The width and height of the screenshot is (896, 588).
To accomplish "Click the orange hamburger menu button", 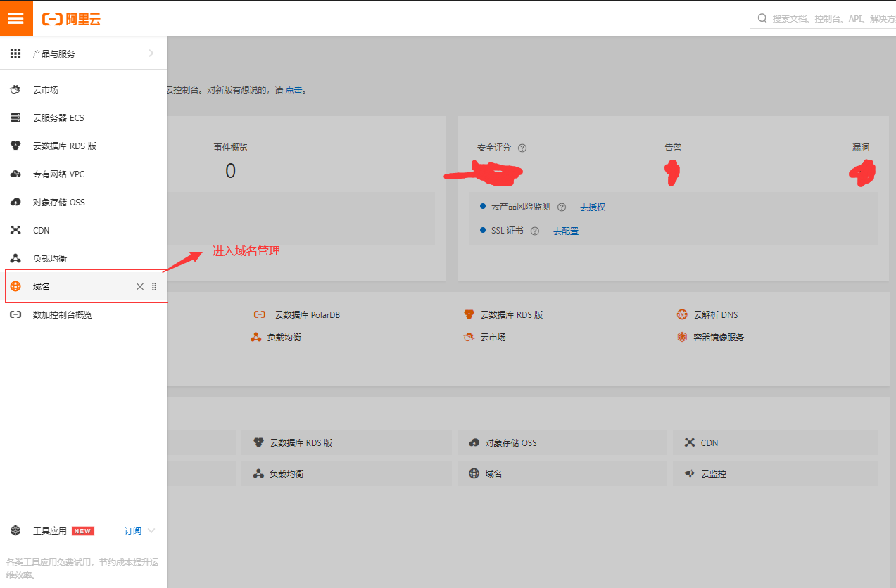I will click(x=16, y=18).
